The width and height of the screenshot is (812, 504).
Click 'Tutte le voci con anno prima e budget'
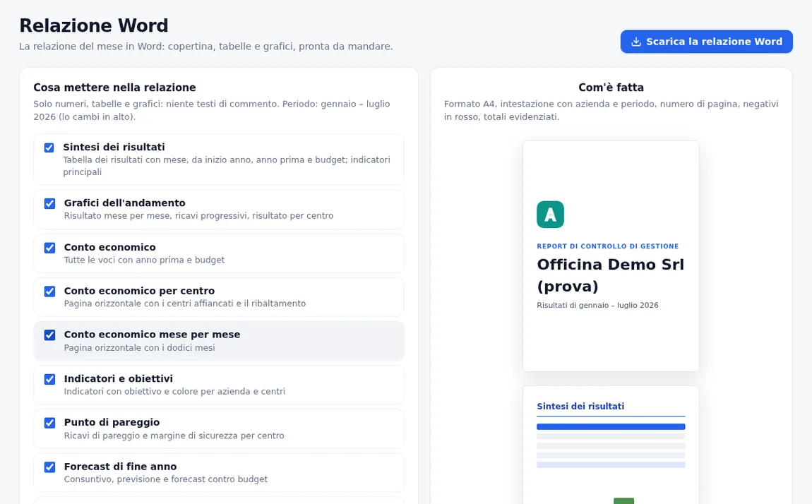[x=144, y=260]
